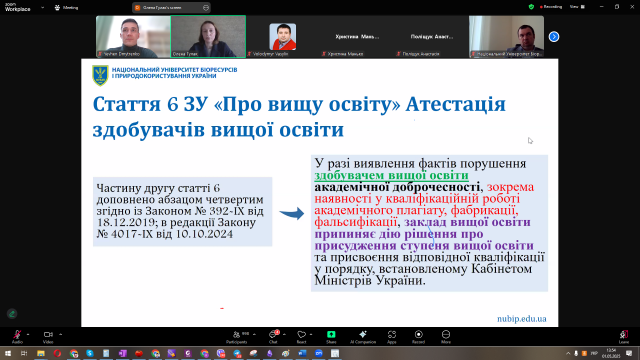Image resolution: width=640 pixels, height=360 pixels.
Task: Unmute the Audio microphone icon
Action: tap(17, 335)
